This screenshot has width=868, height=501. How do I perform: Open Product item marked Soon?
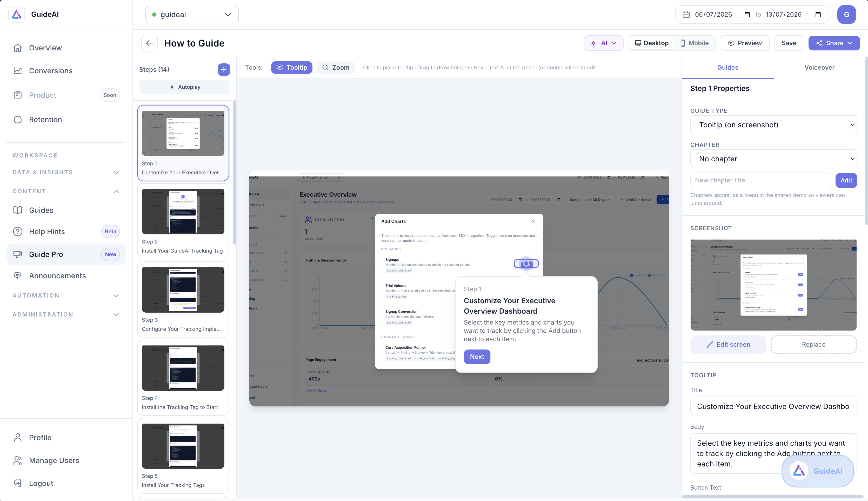pyautogui.click(x=66, y=95)
